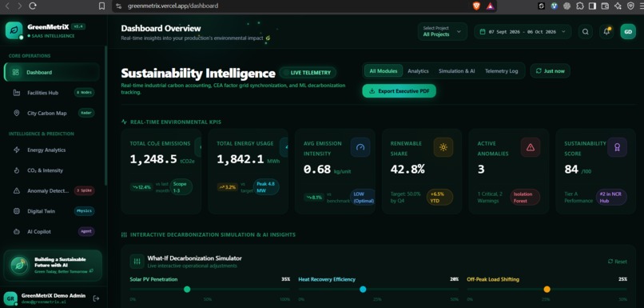This screenshot has width=644, height=308.
Task: Click the CO₂ & Intensity flame icon
Action: tap(17, 170)
